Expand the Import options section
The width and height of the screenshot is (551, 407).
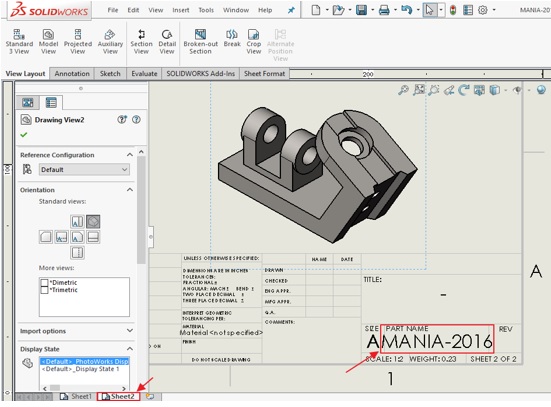pos(130,331)
